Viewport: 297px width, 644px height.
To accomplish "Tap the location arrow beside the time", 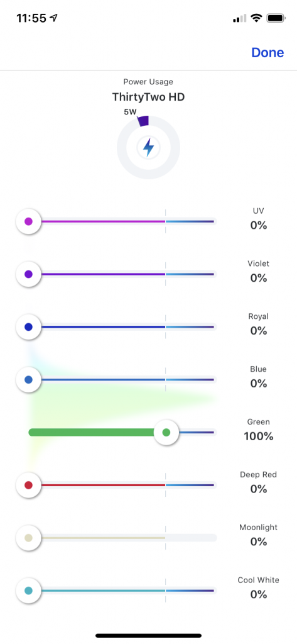I will [x=54, y=18].
